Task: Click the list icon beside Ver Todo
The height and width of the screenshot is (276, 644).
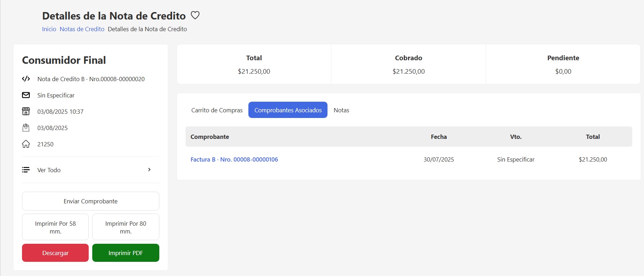Action: [26, 170]
